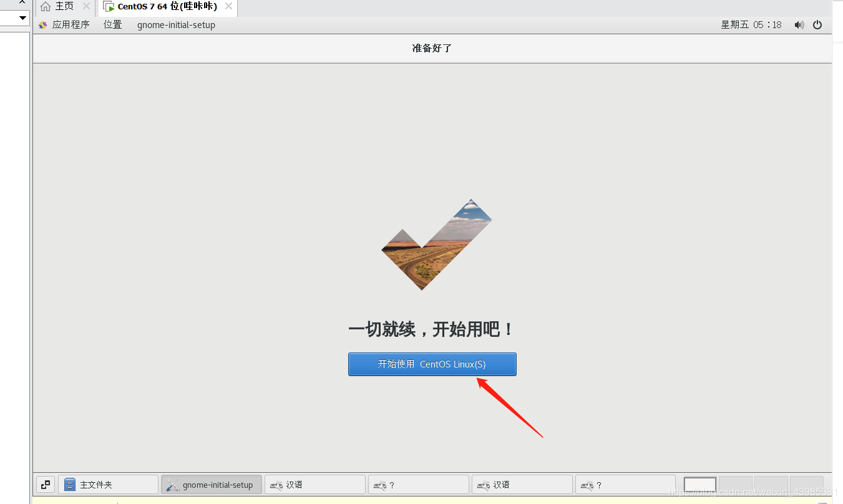This screenshot has height=504, width=843.
Task: Mute sound via the speaker icon
Action: click(799, 25)
